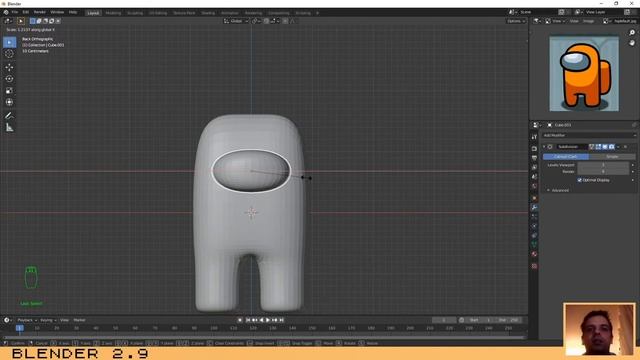Open the Global orientation dropdown

tap(236, 21)
